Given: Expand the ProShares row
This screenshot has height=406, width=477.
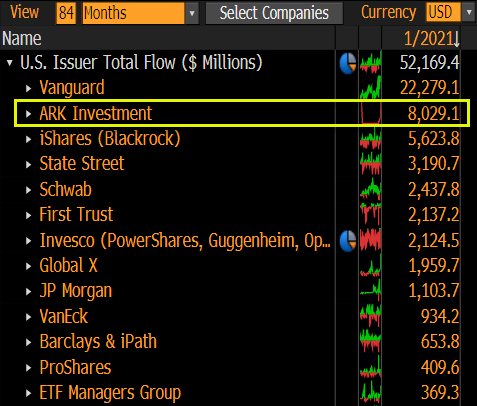Looking at the screenshot, I should pyautogui.click(x=29, y=368).
